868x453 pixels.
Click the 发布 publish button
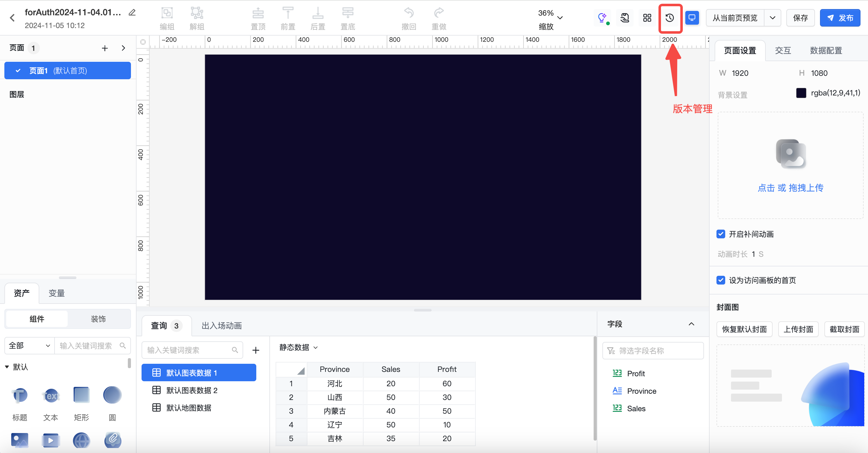(840, 18)
